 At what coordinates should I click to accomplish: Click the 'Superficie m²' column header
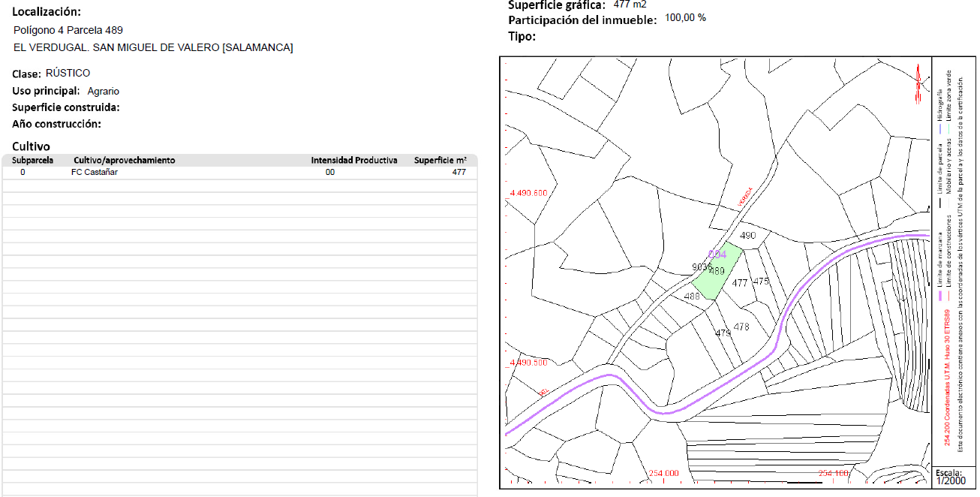tap(440, 161)
